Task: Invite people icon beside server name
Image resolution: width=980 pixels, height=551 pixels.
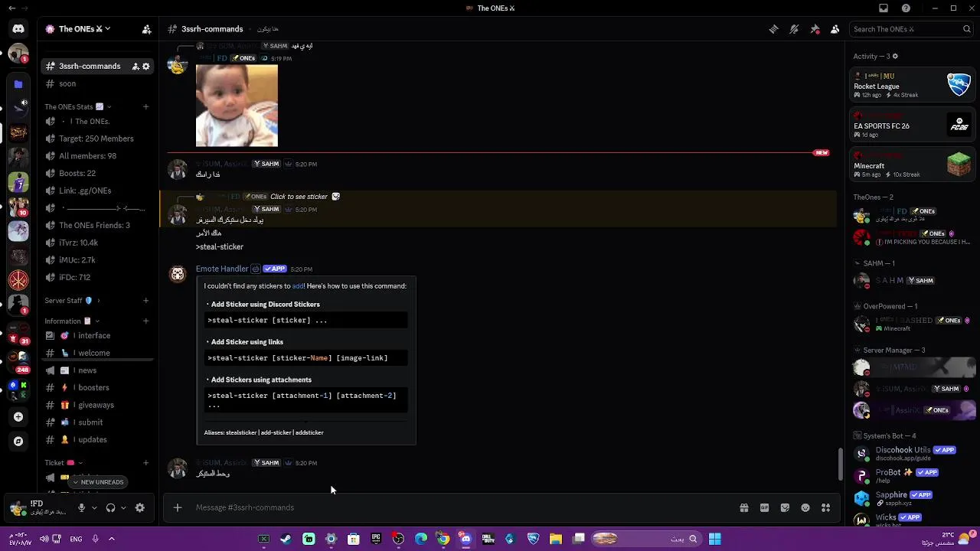Action: tap(146, 29)
